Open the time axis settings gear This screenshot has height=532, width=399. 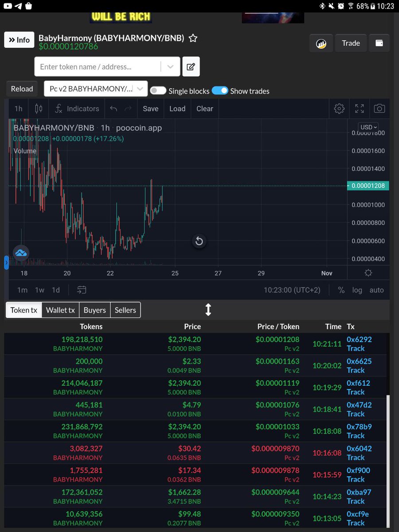tap(368, 273)
